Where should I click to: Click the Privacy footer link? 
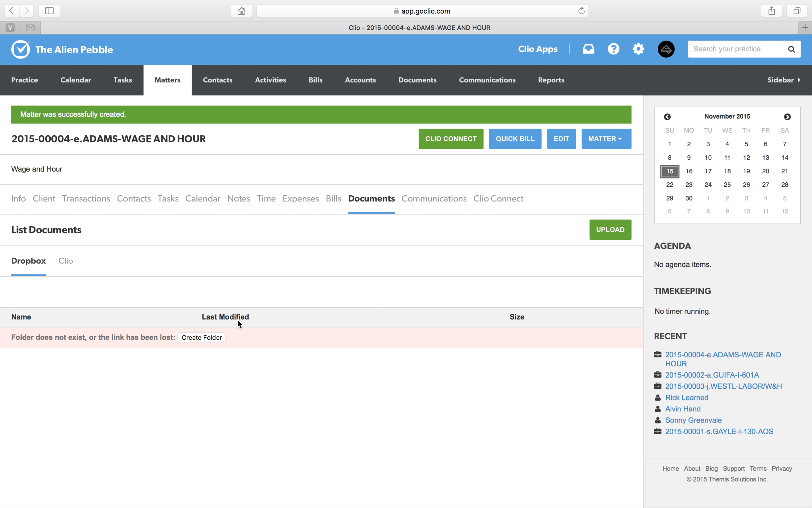click(781, 468)
